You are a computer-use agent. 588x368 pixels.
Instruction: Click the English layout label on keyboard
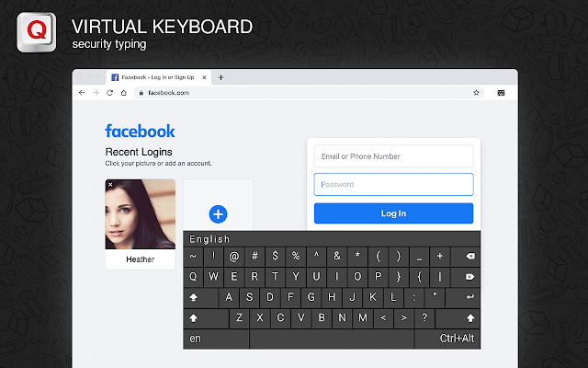point(209,239)
